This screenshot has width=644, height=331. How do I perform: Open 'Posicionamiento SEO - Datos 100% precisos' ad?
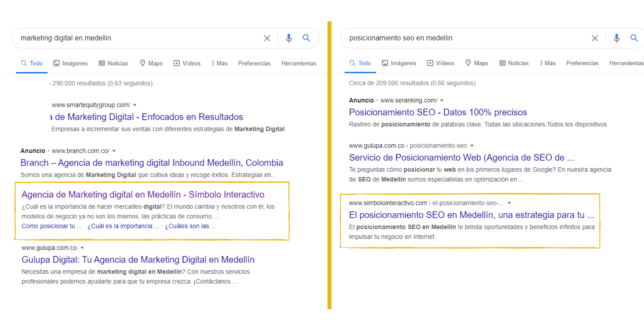click(x=438, y=112)
